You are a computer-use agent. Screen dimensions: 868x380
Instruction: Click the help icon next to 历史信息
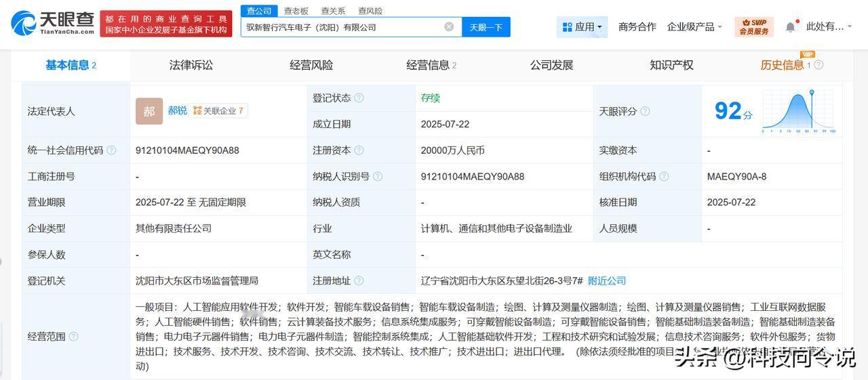(x=818, y=65)
